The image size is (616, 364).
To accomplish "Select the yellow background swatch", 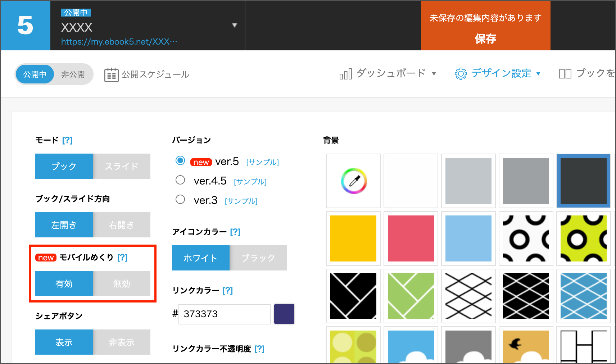I will pyautogui.click(x=353, y=238).
